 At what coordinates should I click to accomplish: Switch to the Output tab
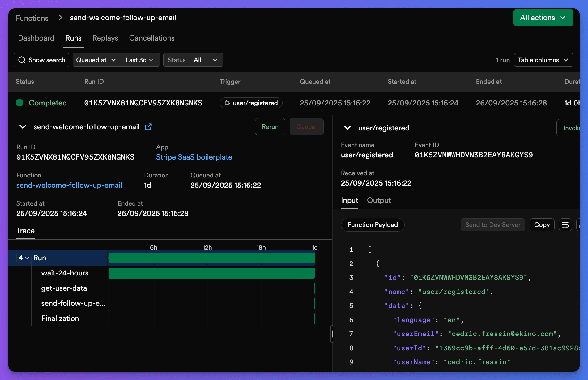[378, 200]
